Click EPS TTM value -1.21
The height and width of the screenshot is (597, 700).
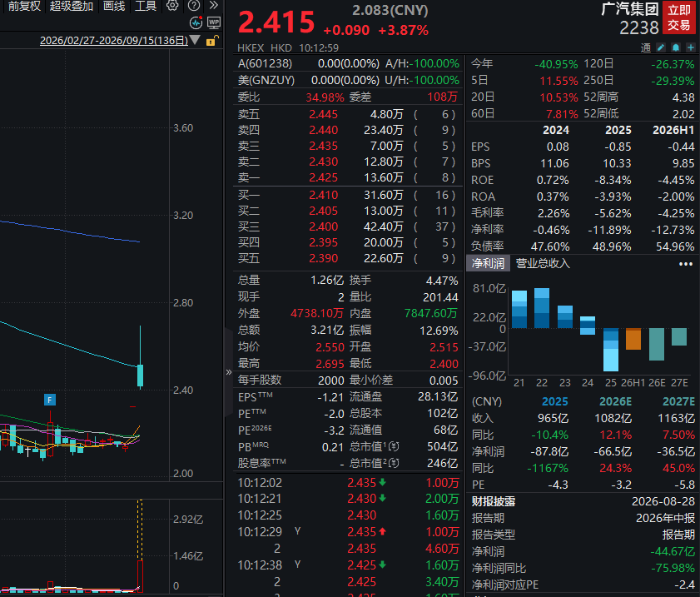click(330, 397)
